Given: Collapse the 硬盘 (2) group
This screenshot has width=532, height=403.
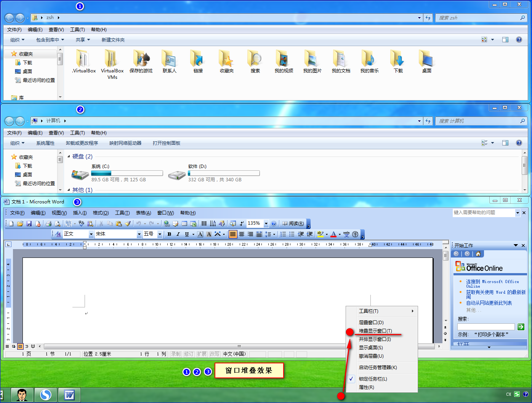Looking at the screenshot, I should 69,156.
